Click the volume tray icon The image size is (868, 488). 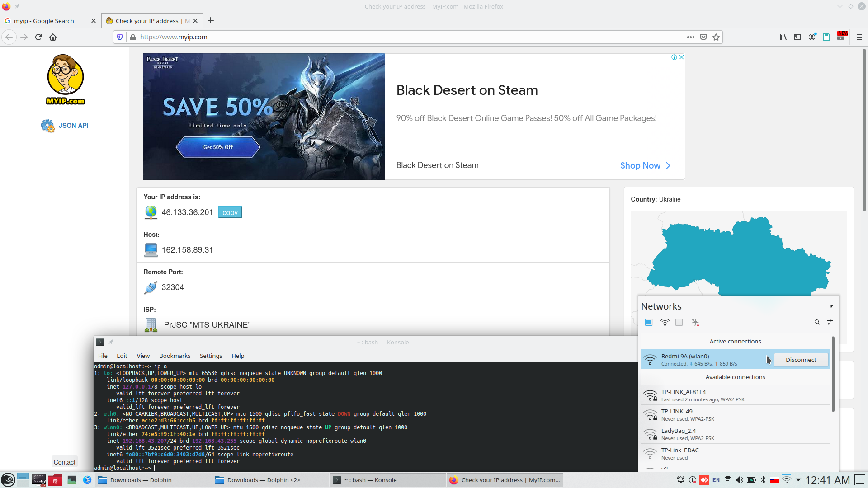tap(739, 480)
